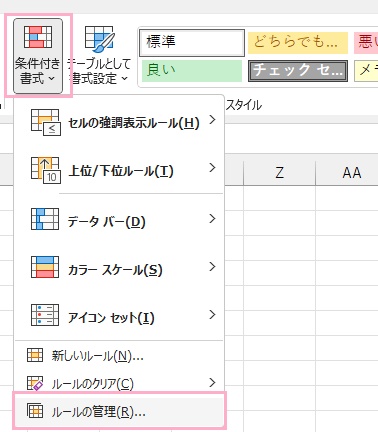Viewport: 378px width, 432px height.
Task: Click the icon set icon
Action: click(x=45, y=315)
